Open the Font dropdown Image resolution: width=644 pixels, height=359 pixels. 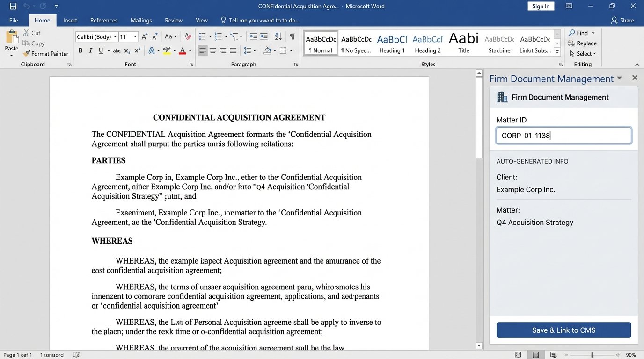pos(115,36)
